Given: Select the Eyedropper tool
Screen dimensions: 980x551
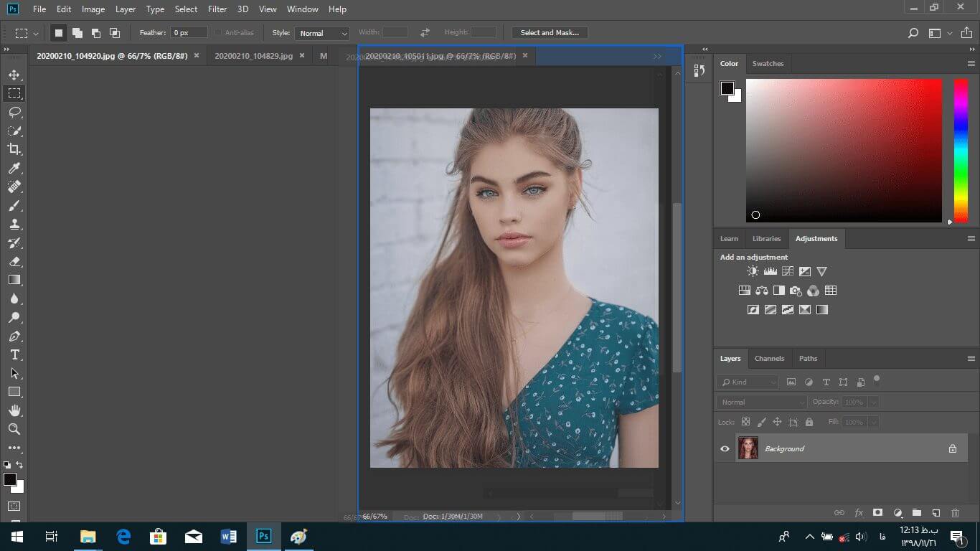Looking at the screenshot, I should click(x=14, y=168).
